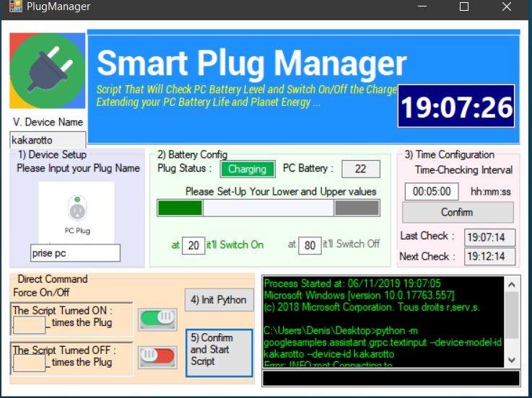Click the PlugManager title bar app icon

12,6
